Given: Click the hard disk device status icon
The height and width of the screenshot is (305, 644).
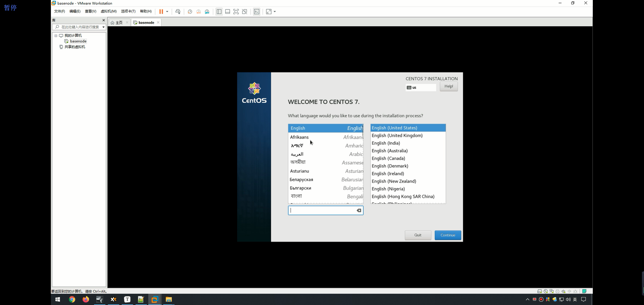Looking at the screenshot, I should pos(540,291).
